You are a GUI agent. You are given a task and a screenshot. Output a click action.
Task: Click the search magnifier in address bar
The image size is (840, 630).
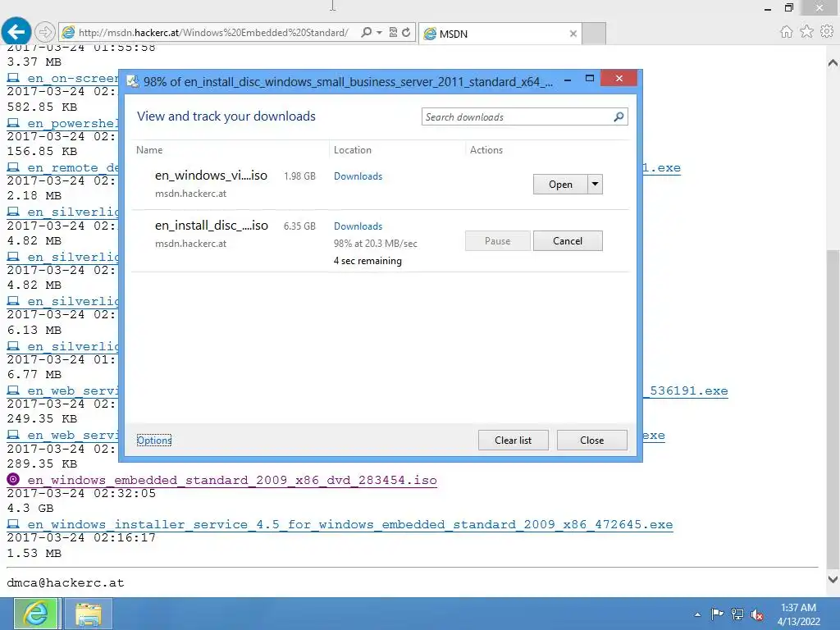pyautogui.click(x=367, y=32)
